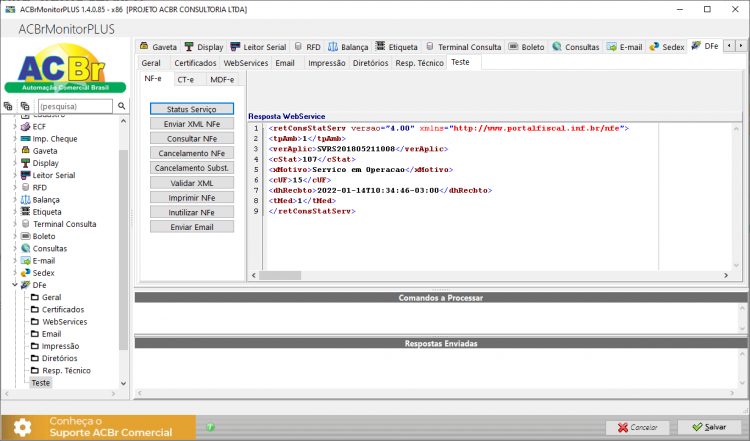This screenshot has height=441, width=750.
Task: Click the Balança scale icon in top tab bar
Action: pos(333,46)
